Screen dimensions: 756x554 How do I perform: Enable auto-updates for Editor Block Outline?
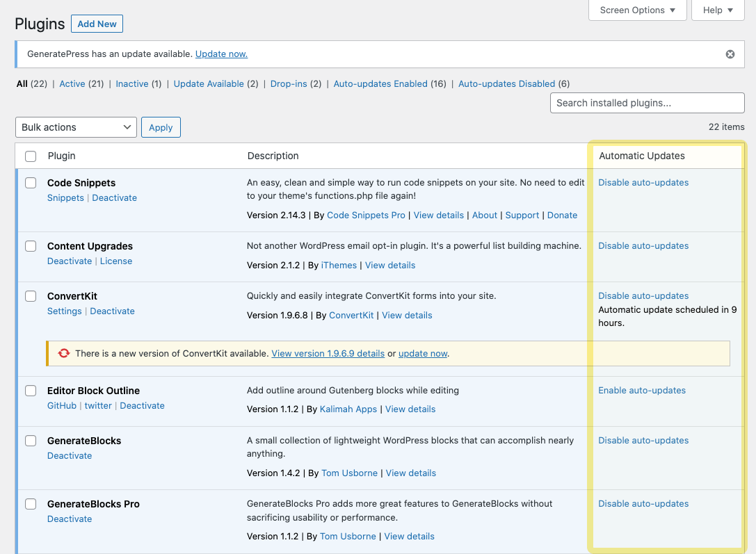click(x=641, y=390)
